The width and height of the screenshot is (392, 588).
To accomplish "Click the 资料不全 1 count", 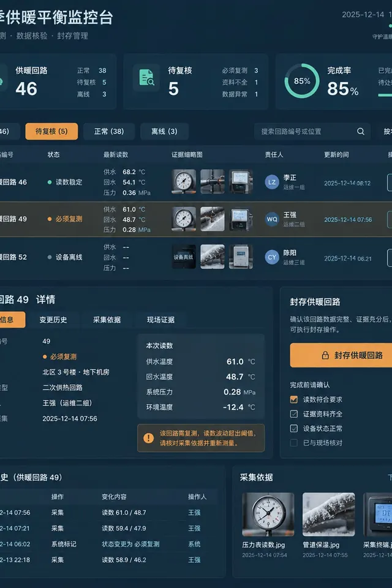I will (x=240, y=82).
